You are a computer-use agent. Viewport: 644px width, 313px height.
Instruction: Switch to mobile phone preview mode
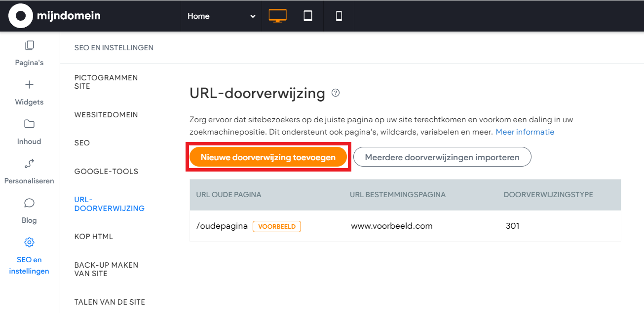[x=339, y=16]
